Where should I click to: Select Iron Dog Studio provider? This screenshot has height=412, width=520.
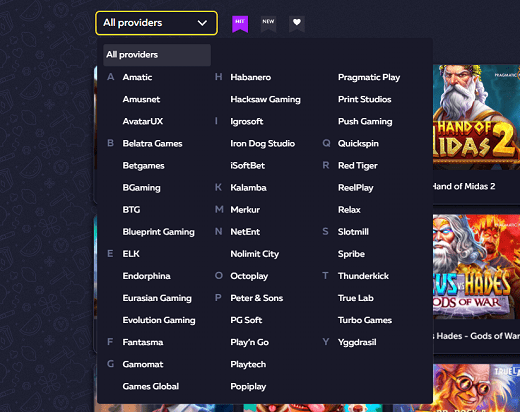262,144
